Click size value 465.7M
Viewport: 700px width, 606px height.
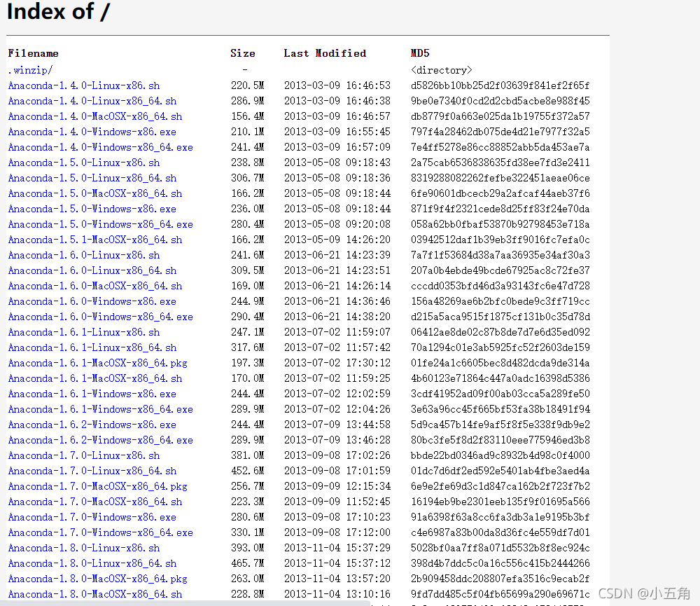point(248,563)
